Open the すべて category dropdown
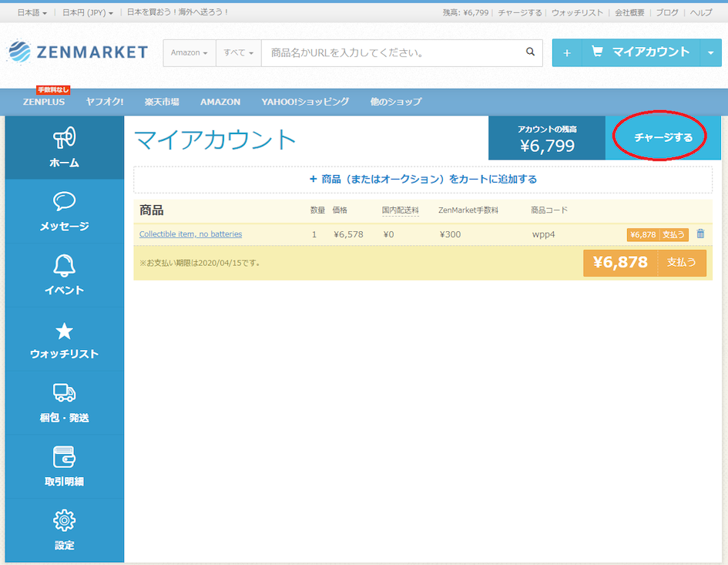The width and height of the screenshot is (728, 565). (x=239, y=53)
